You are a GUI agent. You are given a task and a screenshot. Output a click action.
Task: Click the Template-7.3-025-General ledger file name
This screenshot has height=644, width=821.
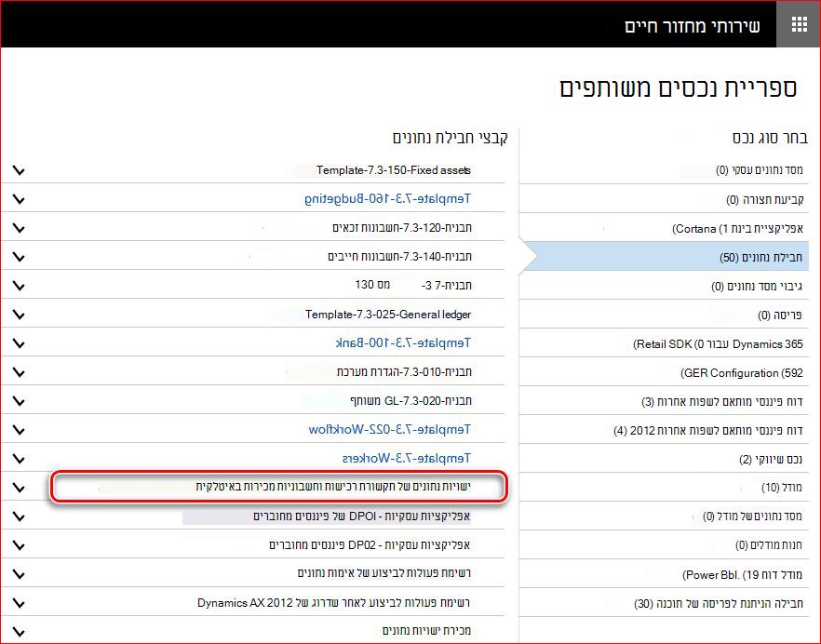tap(388, 315)
